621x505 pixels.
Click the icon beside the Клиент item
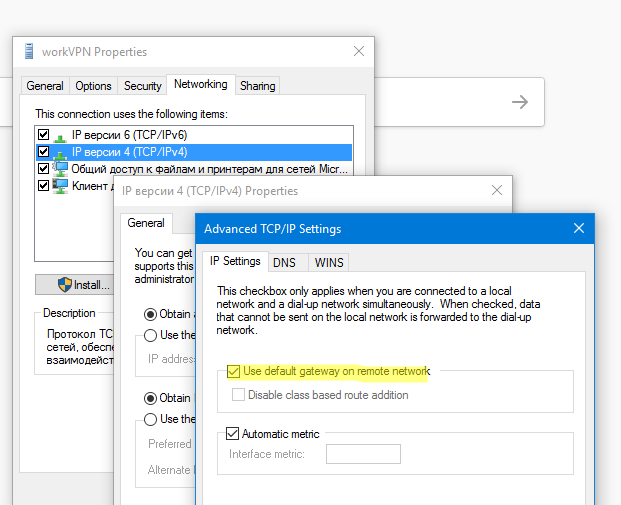coord(60,186)
